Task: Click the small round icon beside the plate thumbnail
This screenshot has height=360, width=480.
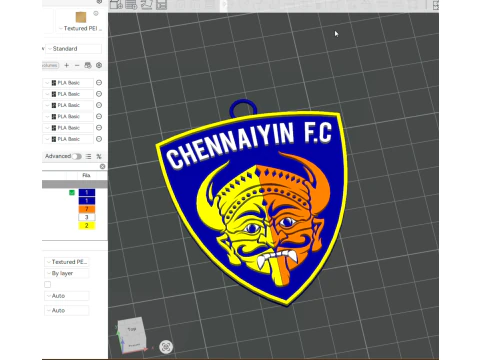Action: tap(96, 13)
